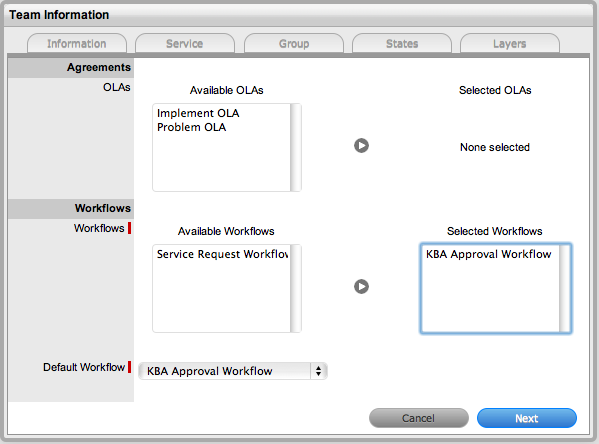Select Implement OLA in Available OLAs
The width and height of the screenshot is (599, 444).
(198, 113)
